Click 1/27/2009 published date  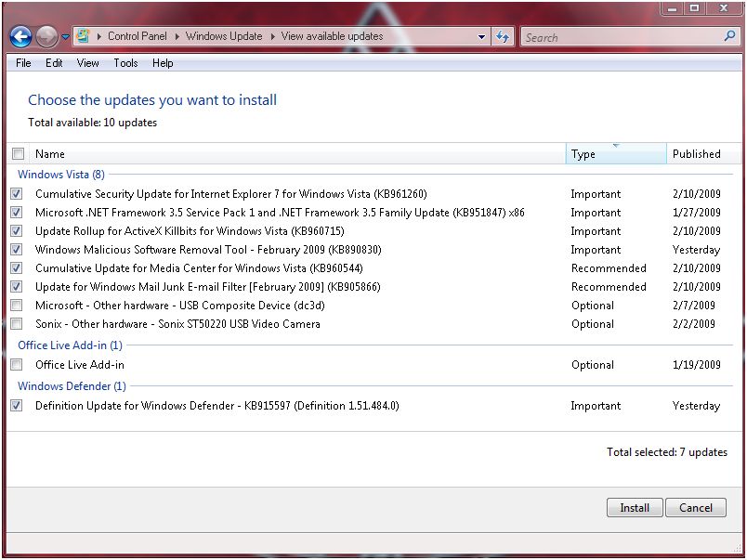point(697,213)
